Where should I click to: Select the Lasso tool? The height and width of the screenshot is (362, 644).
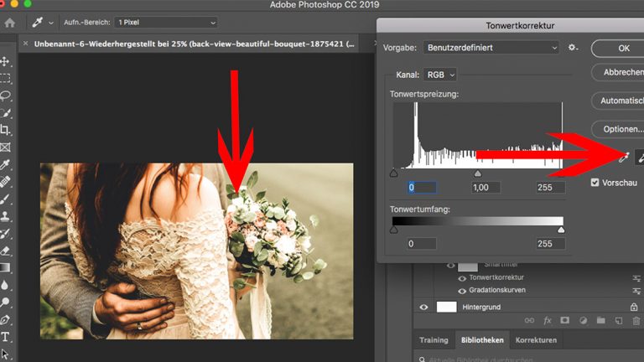(x=5, y=96)
